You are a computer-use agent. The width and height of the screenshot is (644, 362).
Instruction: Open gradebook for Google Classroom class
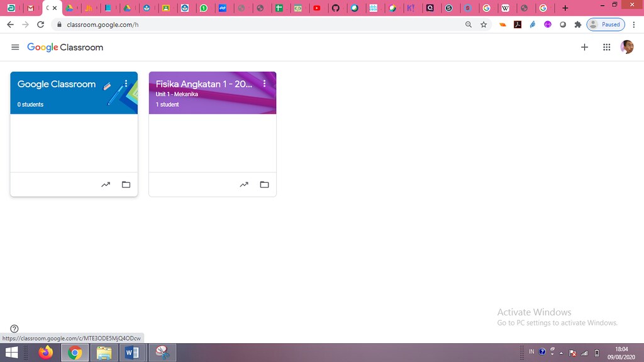click(x=106, y=185)
